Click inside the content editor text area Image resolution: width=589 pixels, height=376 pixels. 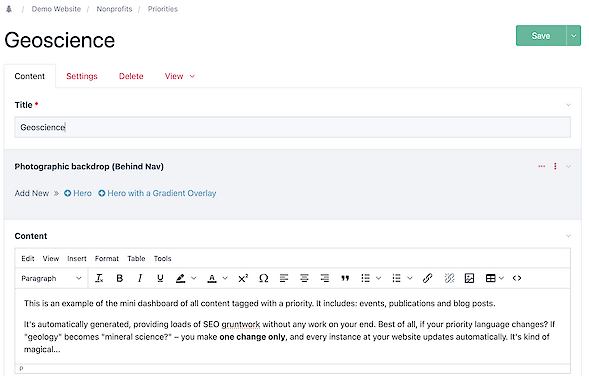click(x=293, y=326)
